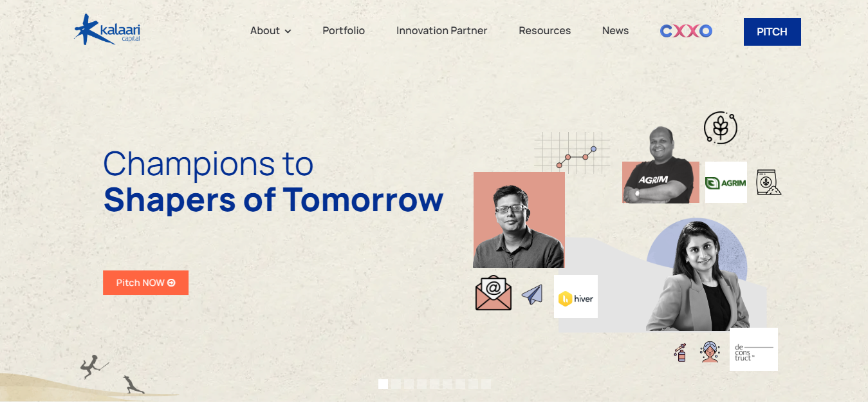868x405 pixels.
Task: Click the seed bag icon
Action: [768, 182]
